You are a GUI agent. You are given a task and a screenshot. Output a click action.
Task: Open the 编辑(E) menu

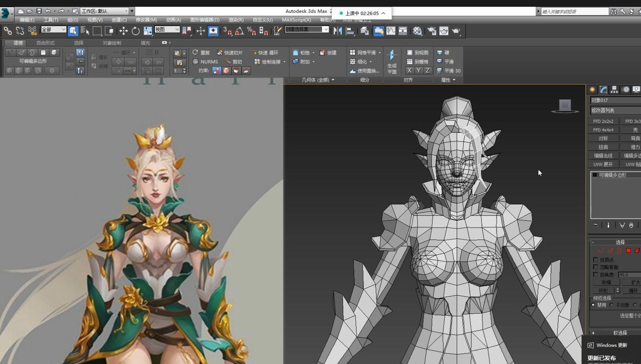27,20
